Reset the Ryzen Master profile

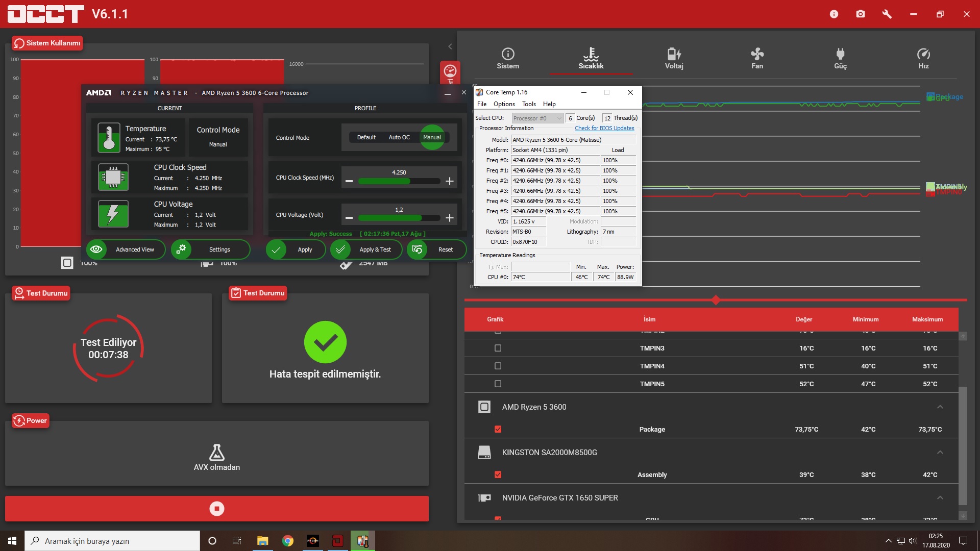[x=436, y=249]
